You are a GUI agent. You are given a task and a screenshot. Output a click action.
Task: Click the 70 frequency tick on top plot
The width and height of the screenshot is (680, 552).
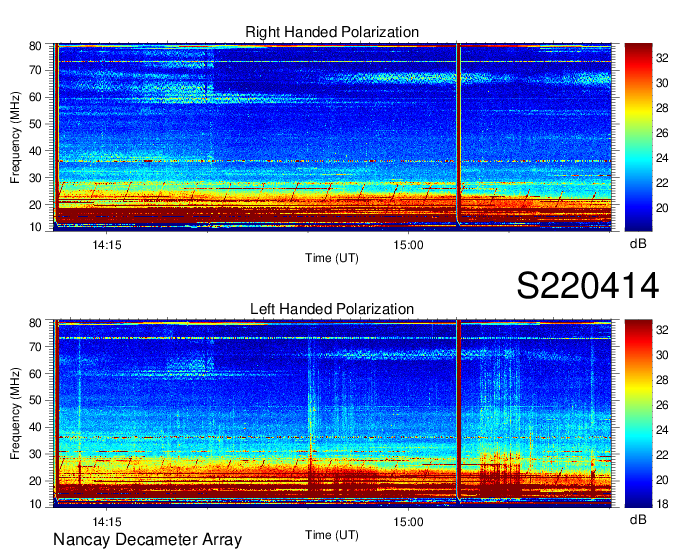pos(35,70)
